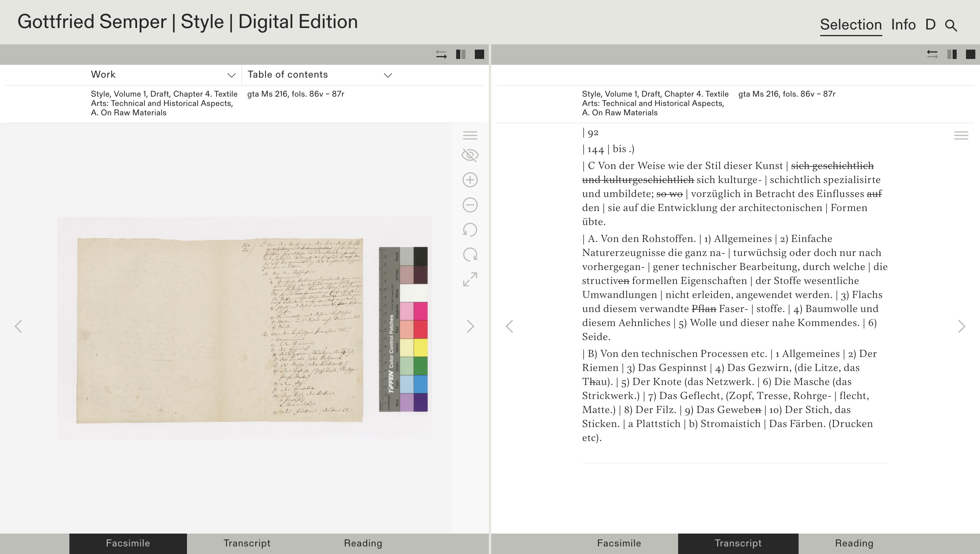The width and height of the screenshot is (980, 554).
Task: Click the yellow color patch on the chart
Action: pos(420,347)
